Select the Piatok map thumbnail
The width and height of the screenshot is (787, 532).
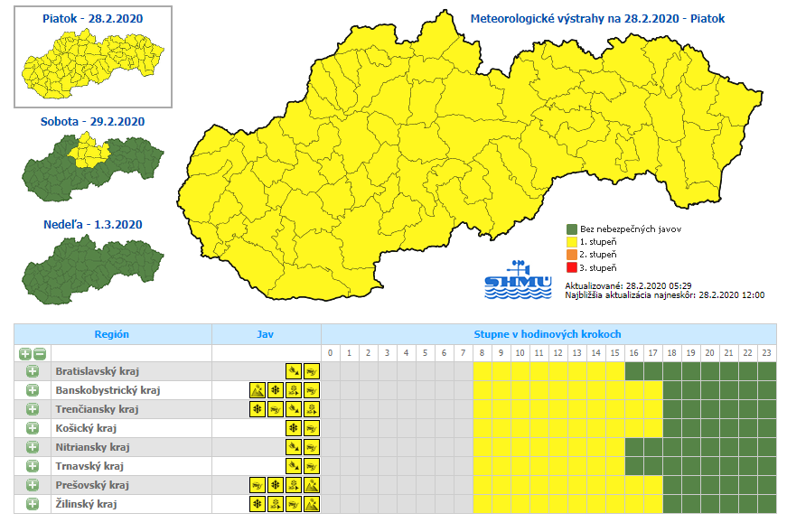coord(92,62)
